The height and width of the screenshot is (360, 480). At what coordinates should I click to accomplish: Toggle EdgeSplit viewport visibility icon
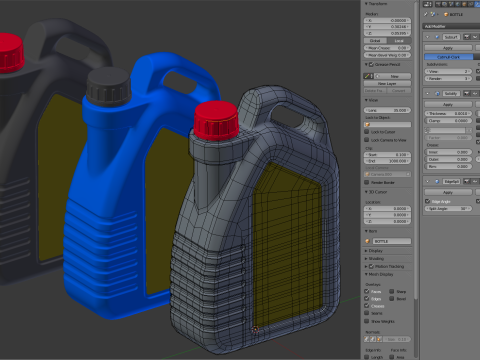point(475,182)
